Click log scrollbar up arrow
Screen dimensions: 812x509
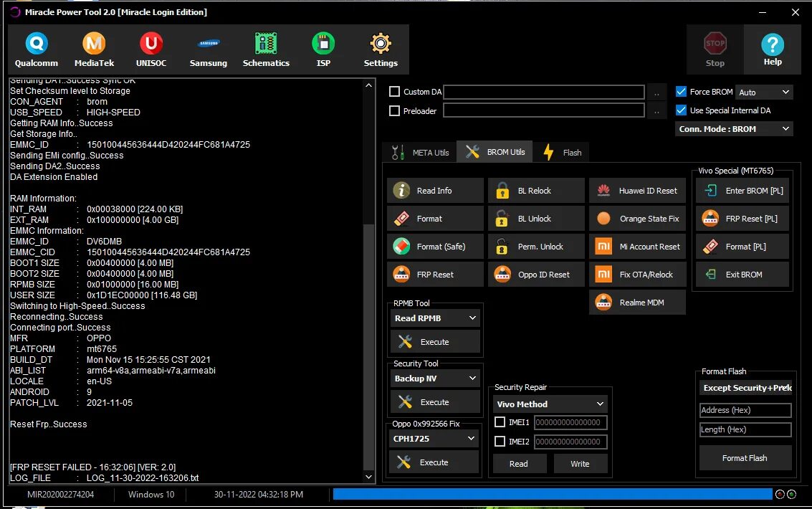click(368, 85)
